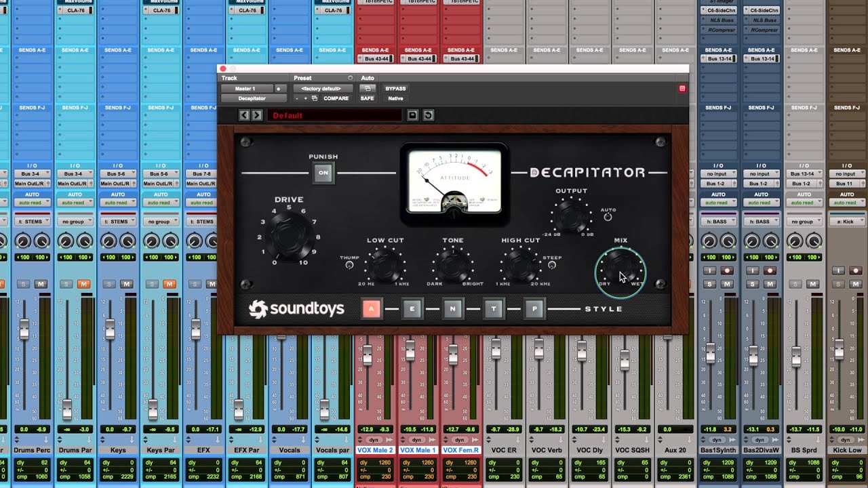Click the Tone knob
868x488 pixels.
tap(453, 264)
